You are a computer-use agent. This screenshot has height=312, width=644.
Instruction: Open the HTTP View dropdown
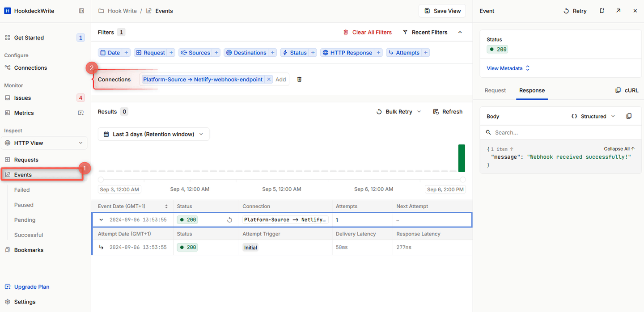[44, 143]
